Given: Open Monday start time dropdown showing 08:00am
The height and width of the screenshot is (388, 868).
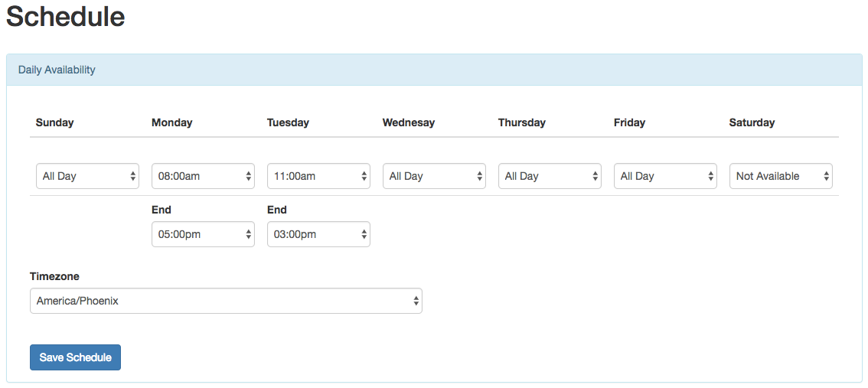Looking at the screenshot, I should click(203, 176).
